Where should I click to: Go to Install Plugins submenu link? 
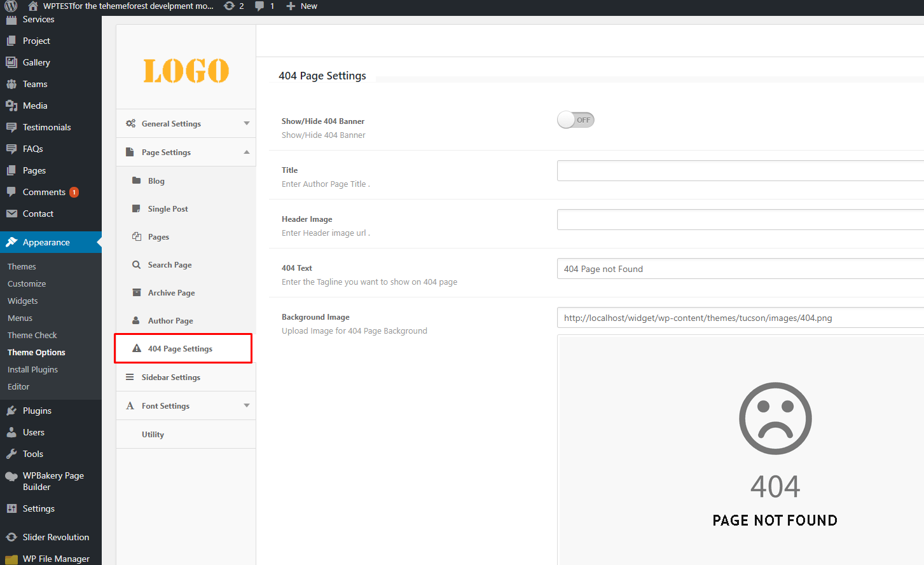pos(32,369)
